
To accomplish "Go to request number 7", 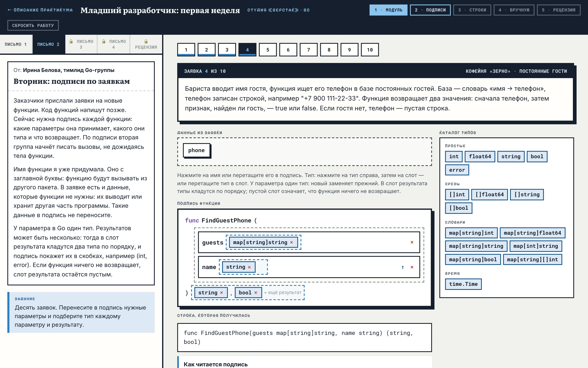I will 308,50.
